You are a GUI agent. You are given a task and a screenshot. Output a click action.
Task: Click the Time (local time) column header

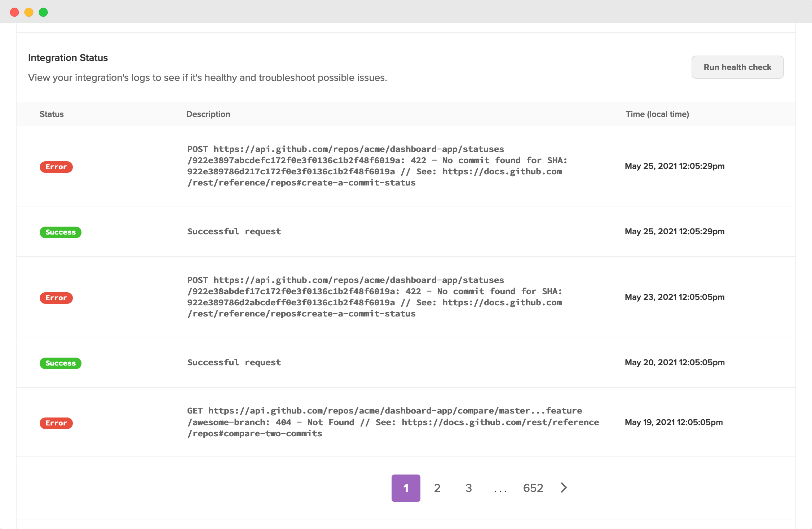(x=657, y=114)
